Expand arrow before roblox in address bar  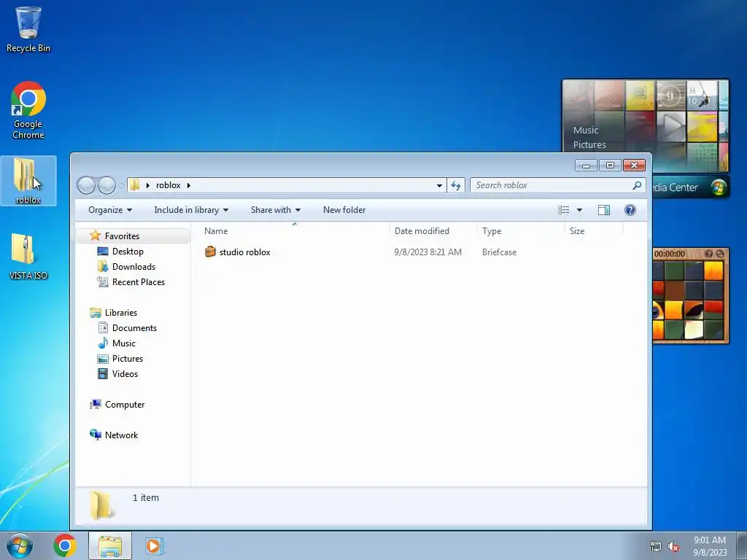[x=147, y=185]
